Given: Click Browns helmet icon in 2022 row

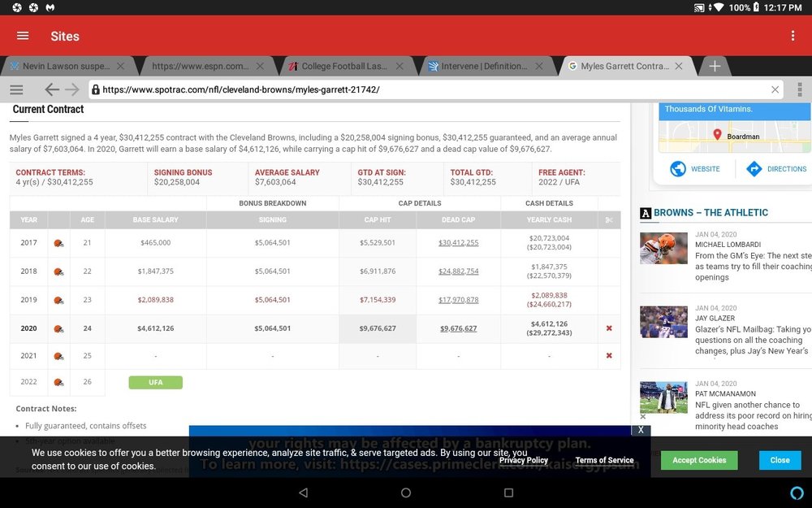Looking at the screenshot, I should [58, 382].
